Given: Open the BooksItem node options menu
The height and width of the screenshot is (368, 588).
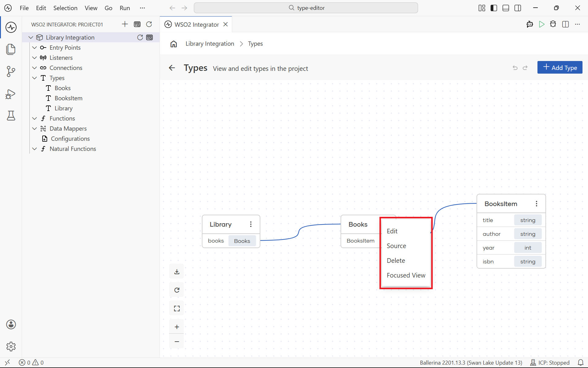Looking at the screenshot, I should coord(537,204).
